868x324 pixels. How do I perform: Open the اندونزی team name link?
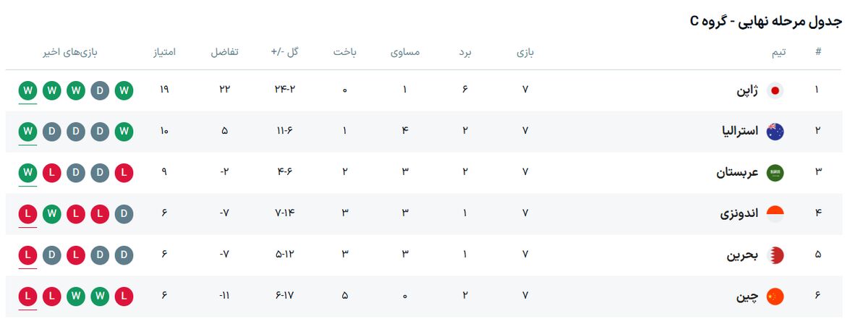click(738, 214)
